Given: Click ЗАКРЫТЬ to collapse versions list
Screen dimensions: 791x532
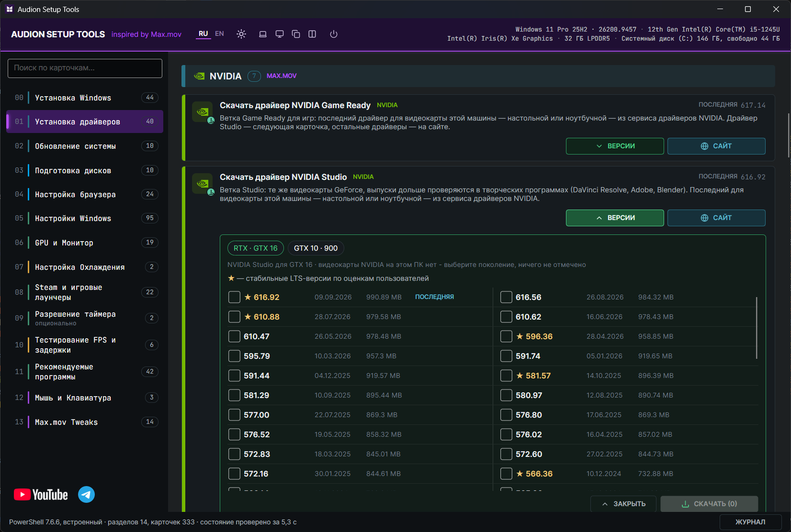Looking at the screenshot, I should [623, 504].
